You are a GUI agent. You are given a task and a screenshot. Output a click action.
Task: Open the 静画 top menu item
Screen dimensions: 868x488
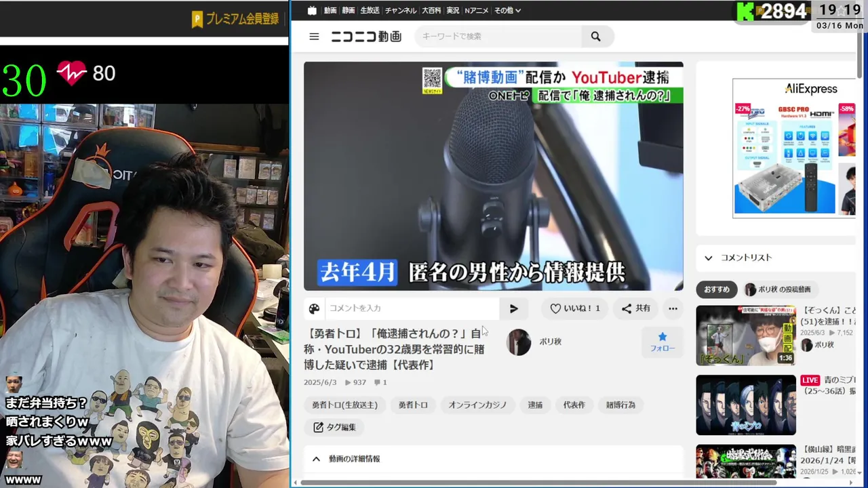(348, 10)
